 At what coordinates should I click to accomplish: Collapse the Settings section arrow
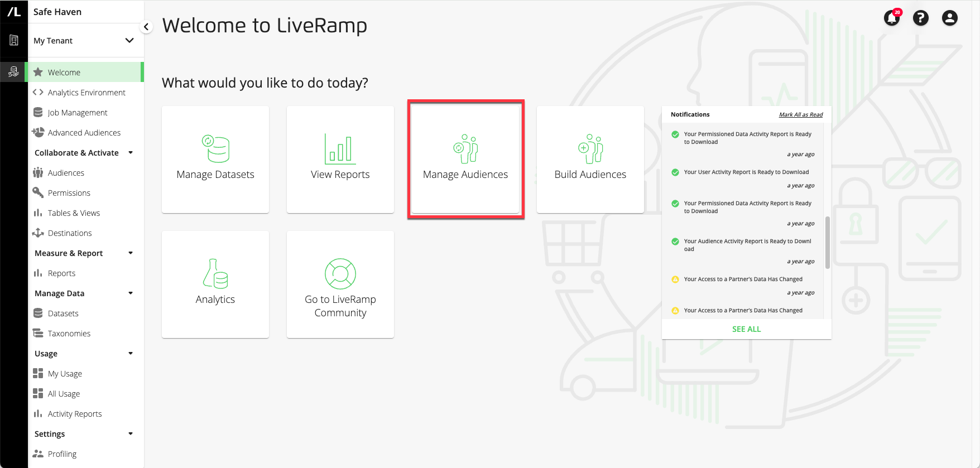(x=131, y=433)
